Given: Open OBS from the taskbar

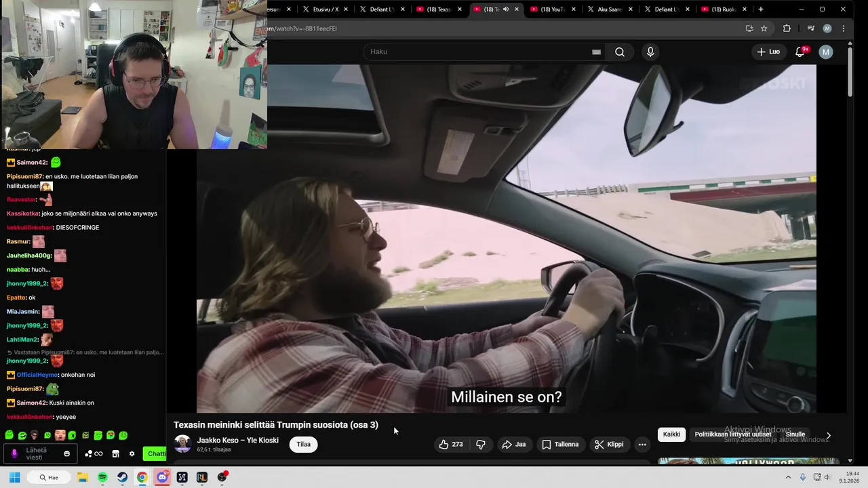Looking at the screenshot, I should tap(222, 477).
